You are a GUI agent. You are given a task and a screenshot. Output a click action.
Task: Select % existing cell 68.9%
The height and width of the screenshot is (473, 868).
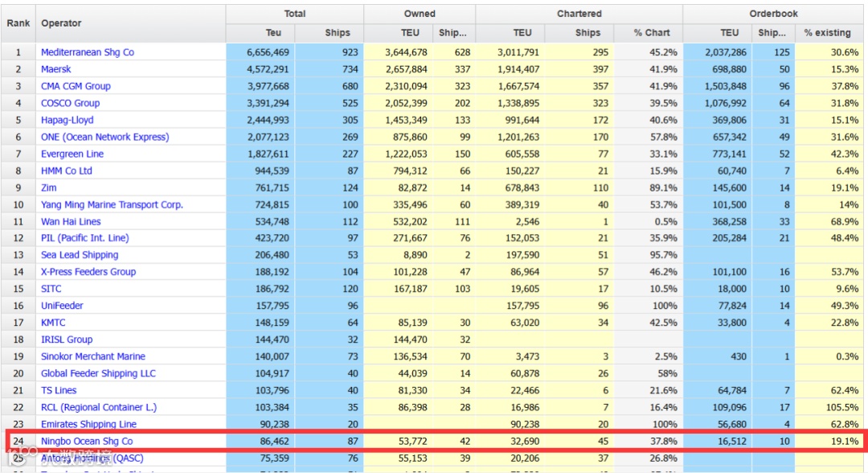829,221
